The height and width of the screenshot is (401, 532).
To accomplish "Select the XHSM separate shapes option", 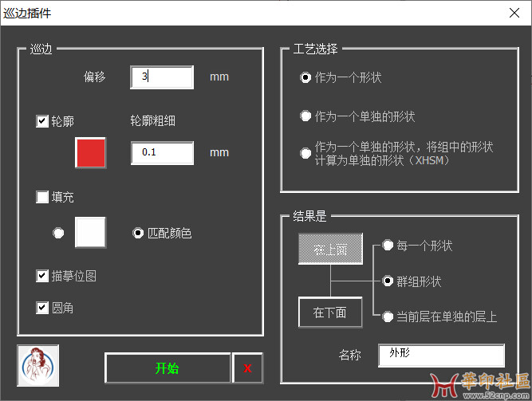I will 305,154.
